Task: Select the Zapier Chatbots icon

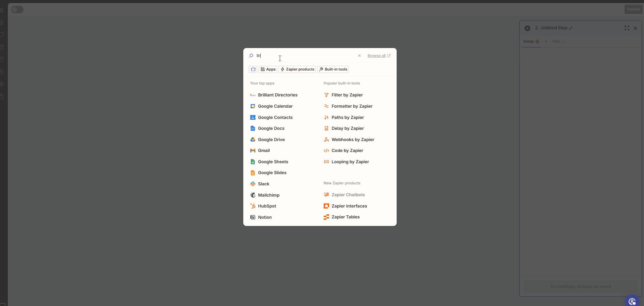Action: coord(326,195)
